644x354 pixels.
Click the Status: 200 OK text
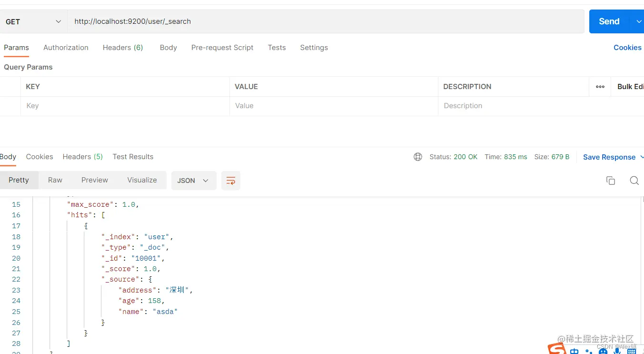coord(453,157)
